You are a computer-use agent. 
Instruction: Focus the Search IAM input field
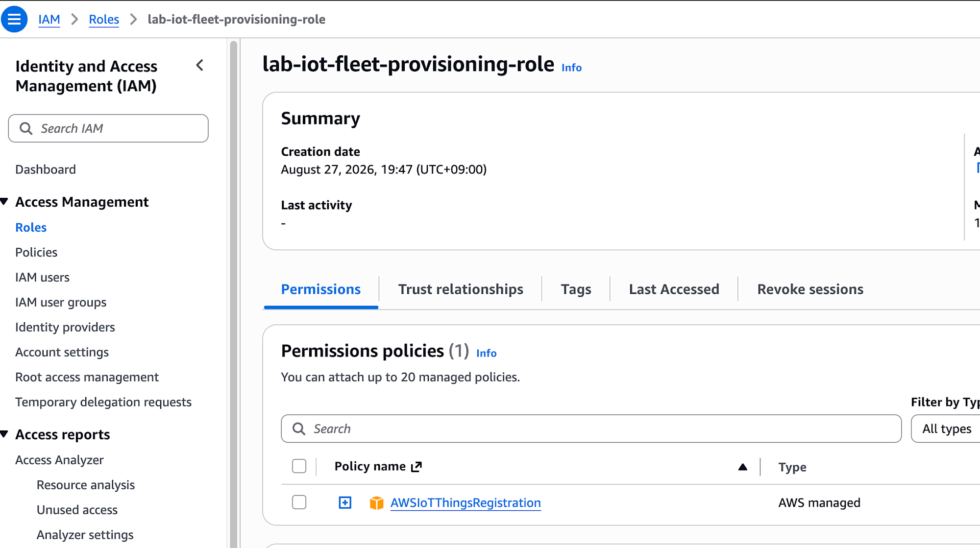pyautogui.click(x=108, y=128)
